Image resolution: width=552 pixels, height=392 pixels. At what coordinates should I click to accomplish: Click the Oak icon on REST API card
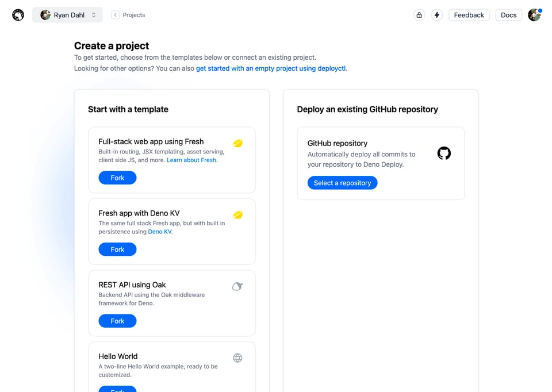tap(237, 286)
